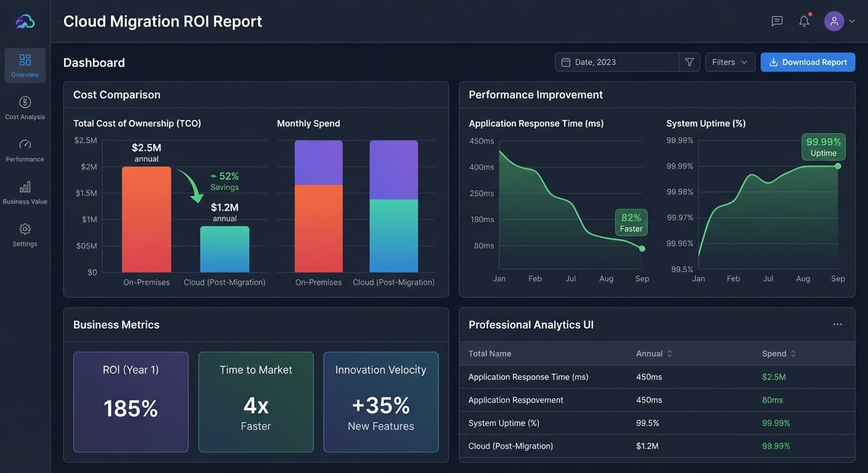Open Settings from the sidebar
Screen dimensions: 868x473
(25, 235)
